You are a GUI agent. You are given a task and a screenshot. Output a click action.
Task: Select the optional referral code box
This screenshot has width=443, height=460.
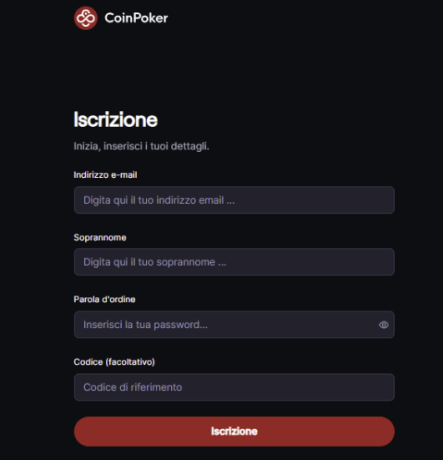pyautogui.click(x=234, y=387)
